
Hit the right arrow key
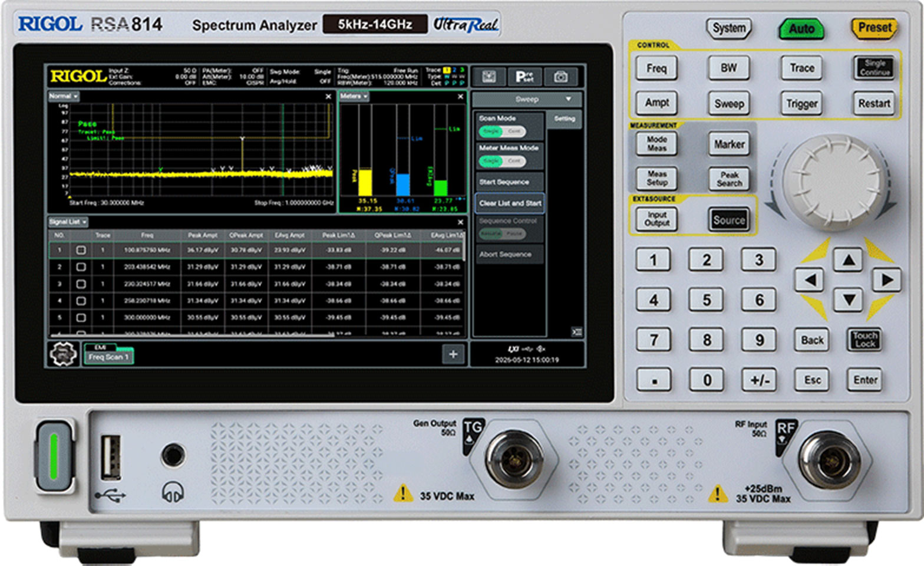[886, 279]
